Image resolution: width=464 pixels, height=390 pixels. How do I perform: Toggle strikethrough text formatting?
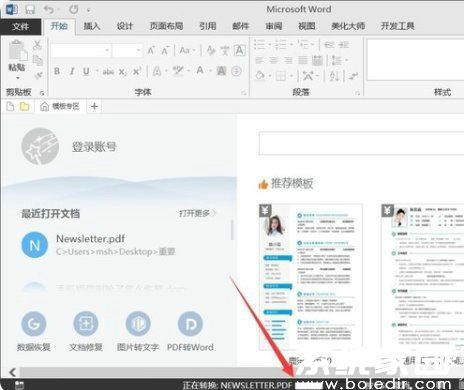108,71
